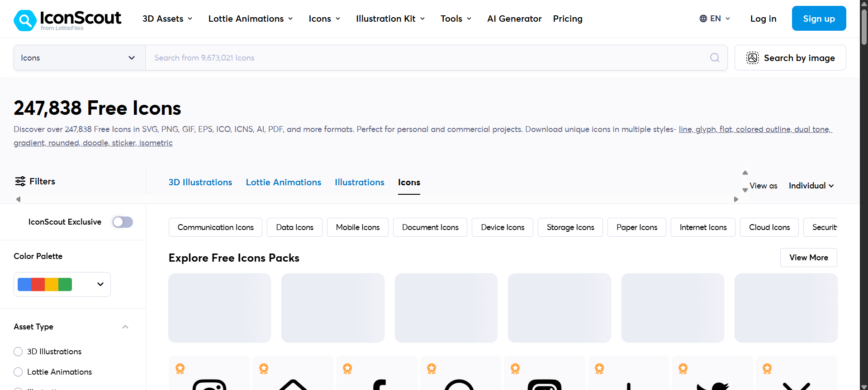Select the Device Icons tag
This screenshot has width=868, height=390.
point(503,227)
